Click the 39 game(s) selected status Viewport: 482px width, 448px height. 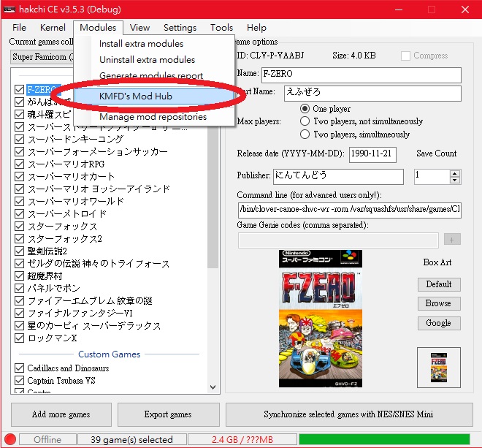pos(132,439)
